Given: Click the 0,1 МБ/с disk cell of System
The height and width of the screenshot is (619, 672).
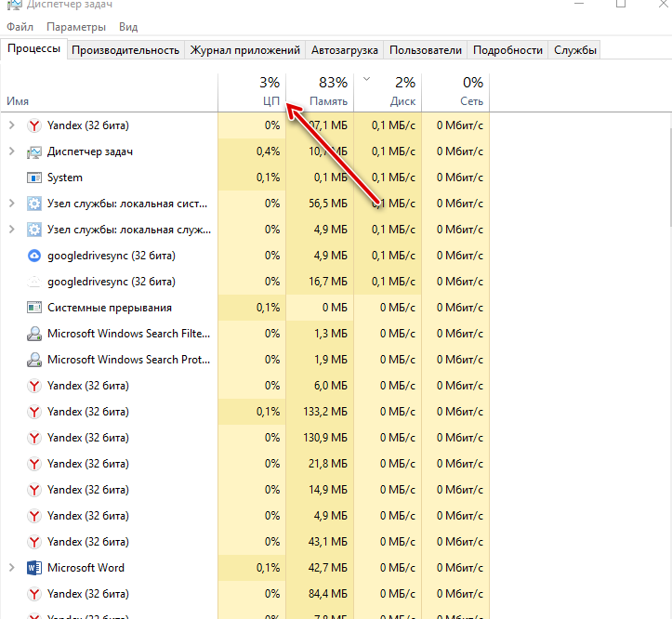Looking at the screenshot, I should pos(388,177).
